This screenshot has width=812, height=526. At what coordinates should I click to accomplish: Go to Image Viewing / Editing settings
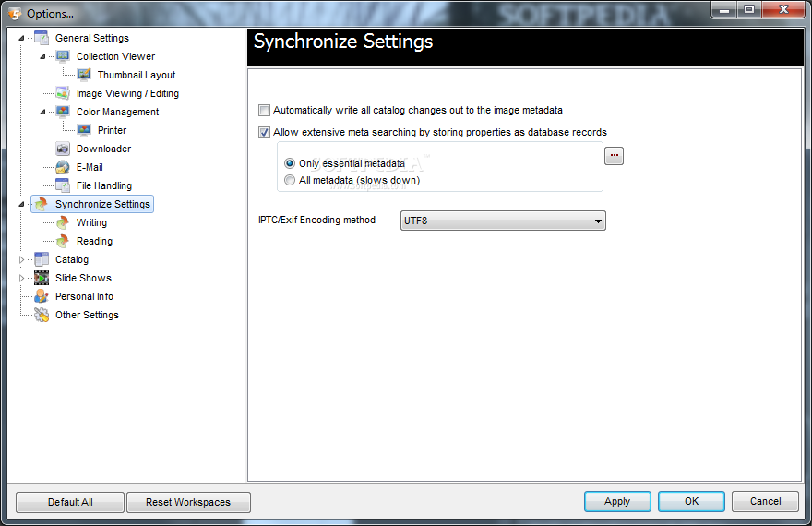click(127, 93)
